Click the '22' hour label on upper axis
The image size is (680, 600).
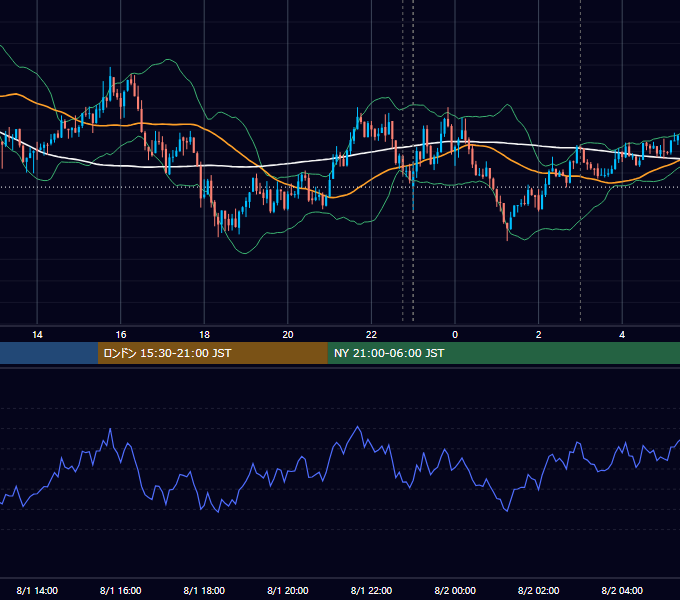[371, 335]
